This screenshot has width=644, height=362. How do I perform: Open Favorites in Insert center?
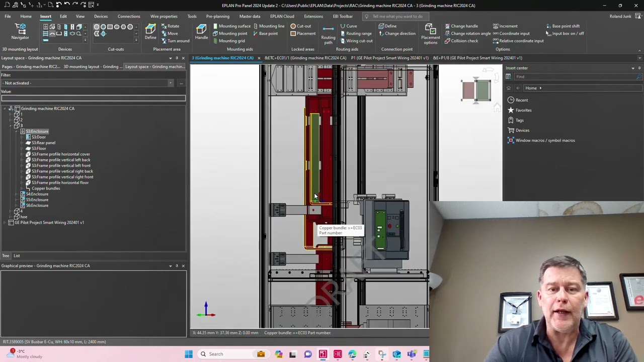520,110
